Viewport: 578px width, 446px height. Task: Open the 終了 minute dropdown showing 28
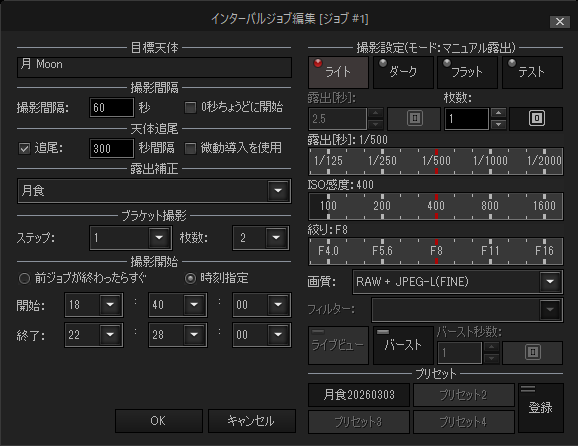point(194,335)
